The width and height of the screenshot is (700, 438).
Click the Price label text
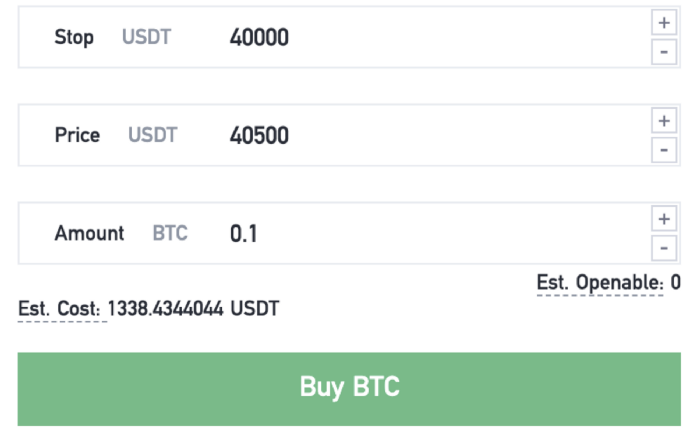click(77, 135)
